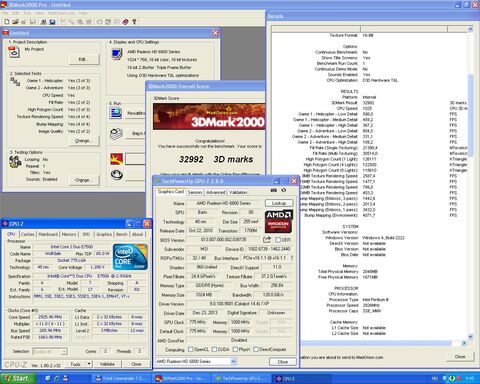This screenshot has width=480, height=384.
Task: Enable the OpenCL checkbox in GPU-Z
Action: click(x=191, y=349)
